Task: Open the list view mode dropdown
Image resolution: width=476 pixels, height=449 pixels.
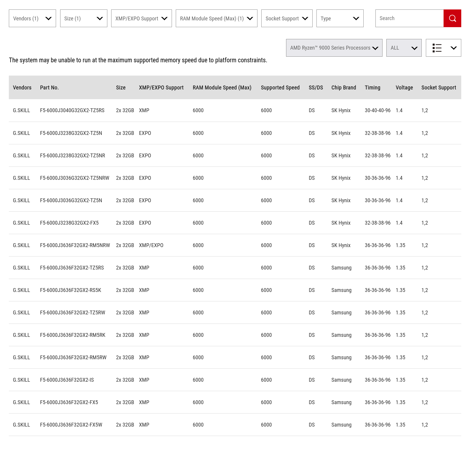Action: pos(443,48)
